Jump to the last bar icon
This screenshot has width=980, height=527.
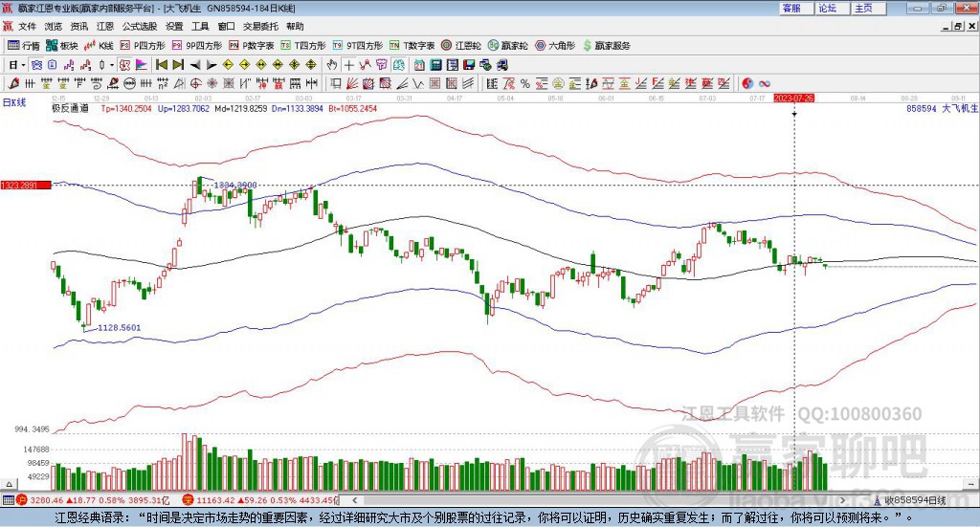[x=178, y=65]
